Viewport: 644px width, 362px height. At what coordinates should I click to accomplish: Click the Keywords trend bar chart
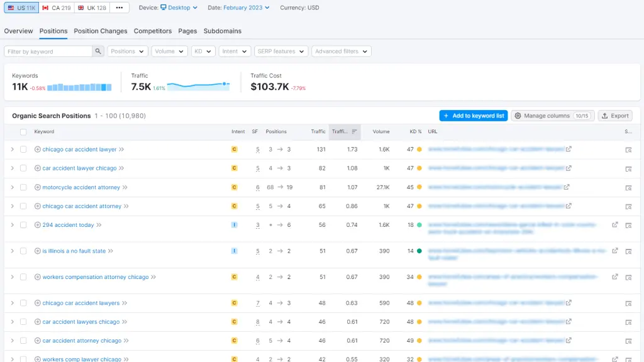click(79, 87)
